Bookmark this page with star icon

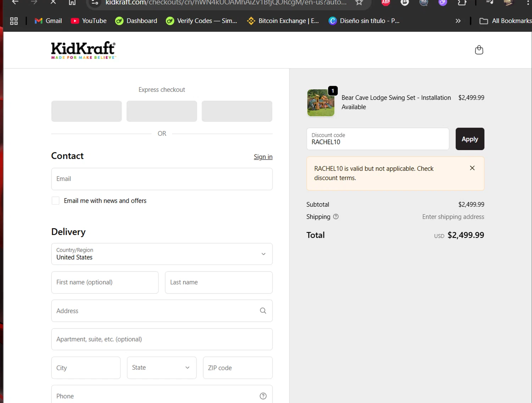(x=359, y=2)
